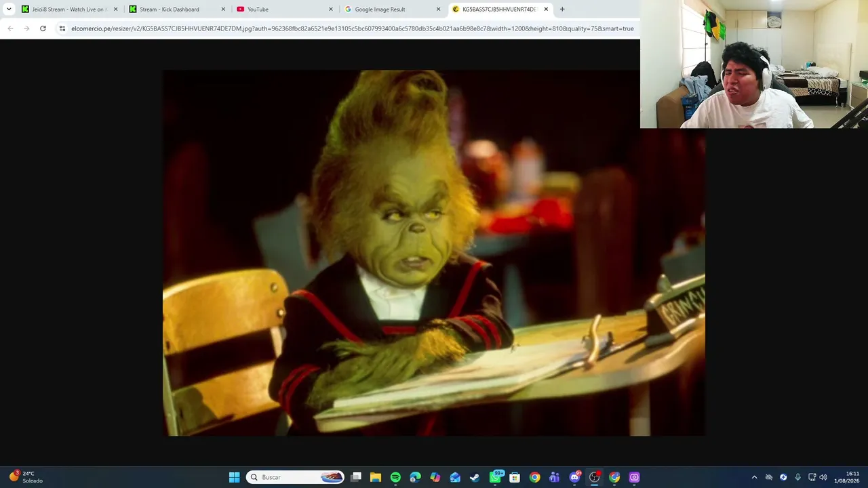Viewport: 868px width, 488px height.
Task: Open Microsoft Copilot from the taskbar
Action: (435, 477)
